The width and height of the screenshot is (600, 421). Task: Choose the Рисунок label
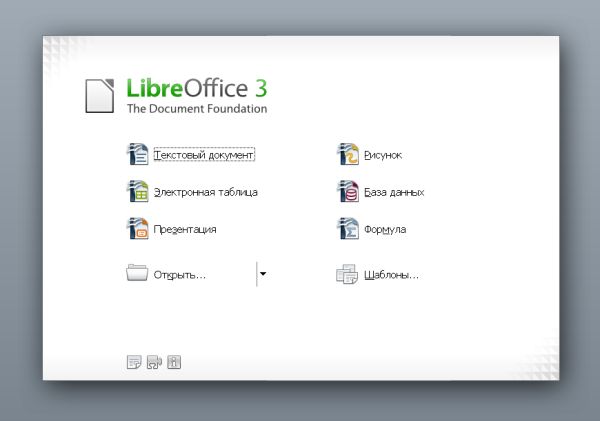tap(383, 155)
